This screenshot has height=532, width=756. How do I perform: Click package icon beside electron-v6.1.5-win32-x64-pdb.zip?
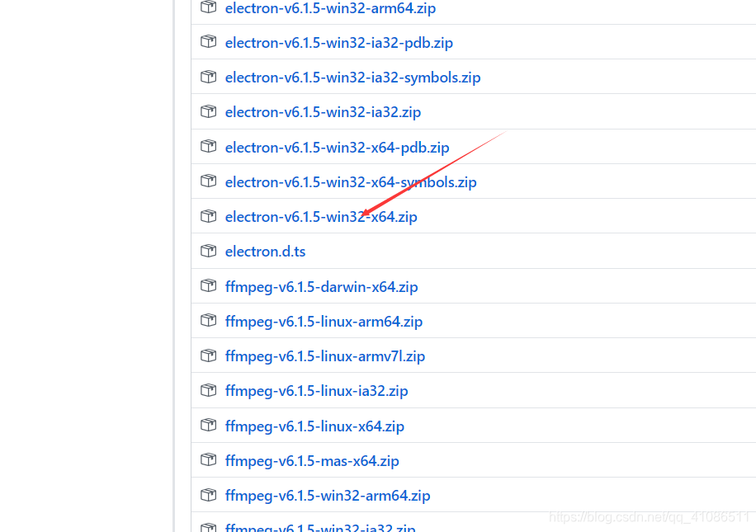(x=208, y=146)
